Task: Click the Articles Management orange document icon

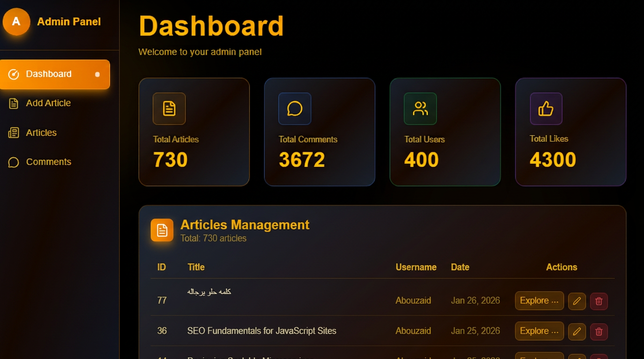Action: click(x=162, y=230)
